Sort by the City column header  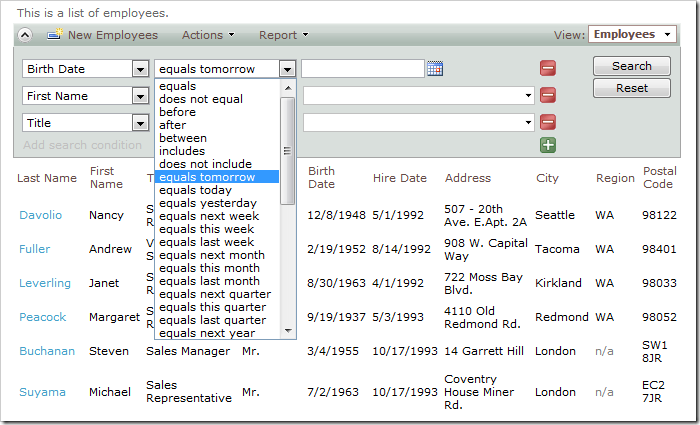[x=547, y=178]
